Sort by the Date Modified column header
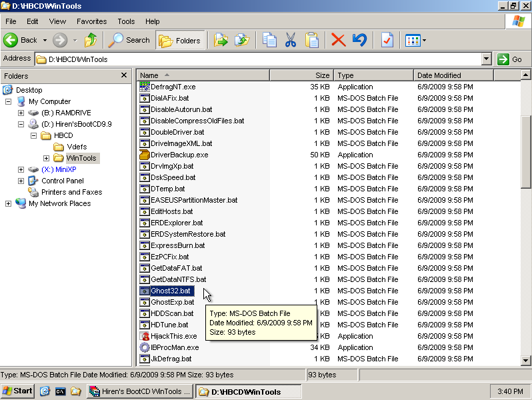Screen dimensions: 532x400 point(453,75)
